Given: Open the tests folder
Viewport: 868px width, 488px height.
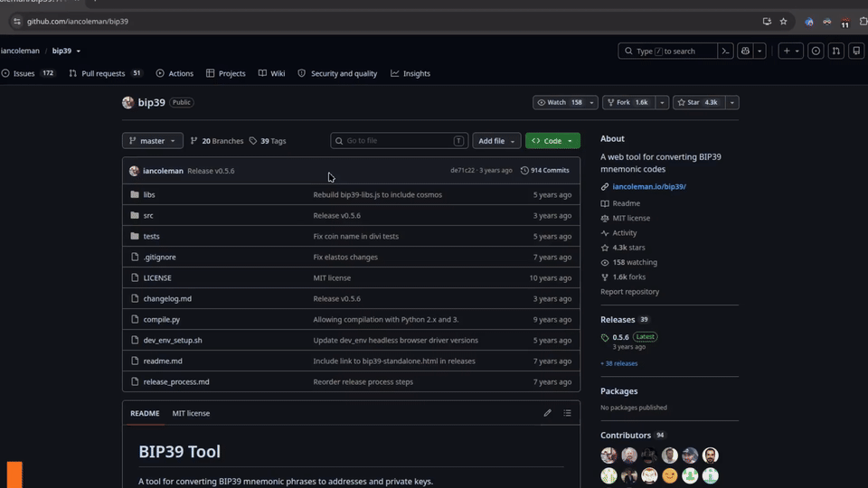Looking at the screenshot, I should pyautogui.click(x=151, y=236).
